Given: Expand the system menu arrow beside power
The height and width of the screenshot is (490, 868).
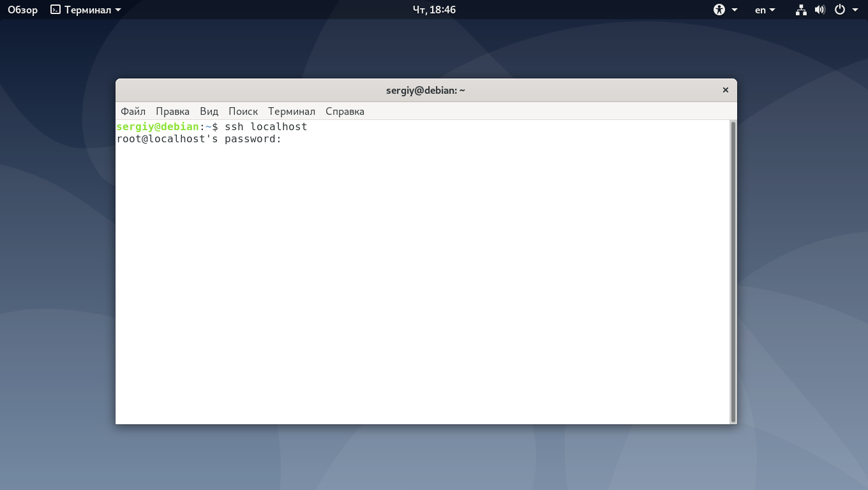Looking at the screenshot, I should pos(855,10).
